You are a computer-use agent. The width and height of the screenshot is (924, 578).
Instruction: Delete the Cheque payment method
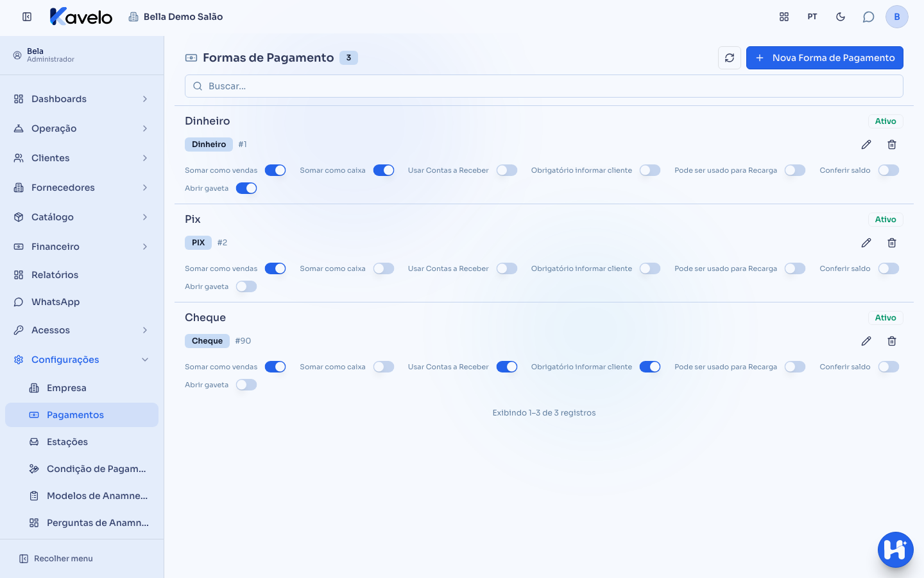tap(892, 341)
